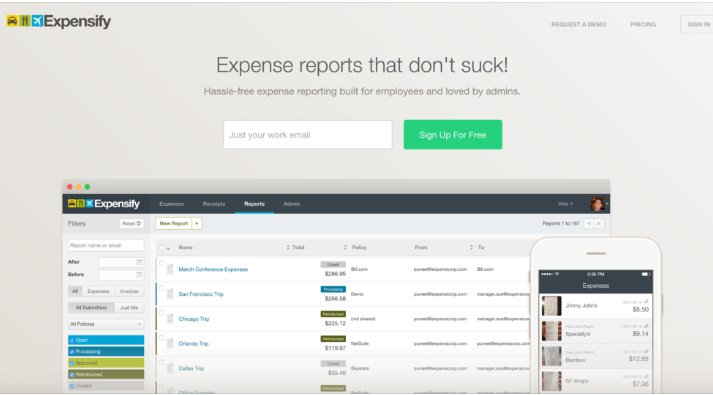This screenshot has width=713, height=395.
Task: Switch to the Receipts tab
Action: click(x=214, y=204)
